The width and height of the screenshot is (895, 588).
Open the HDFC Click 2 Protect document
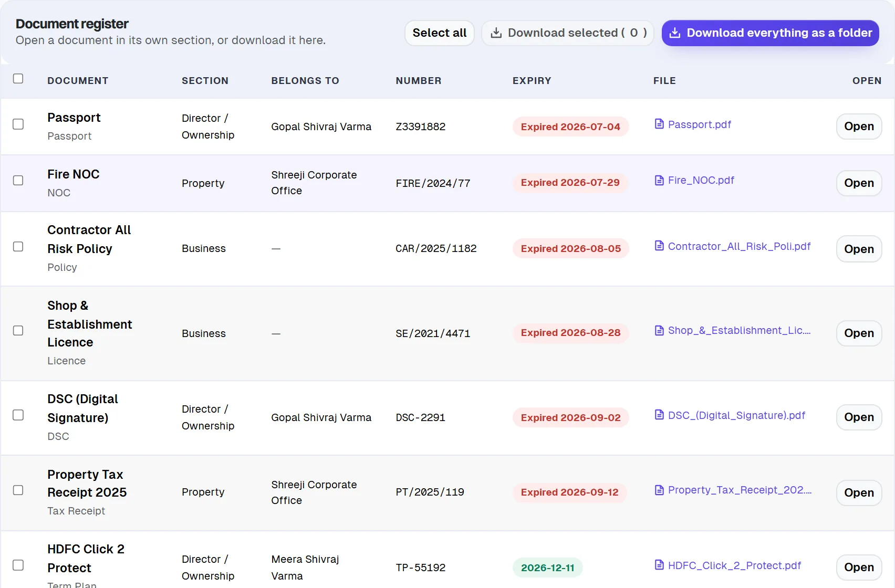click(x=859, y=568)
